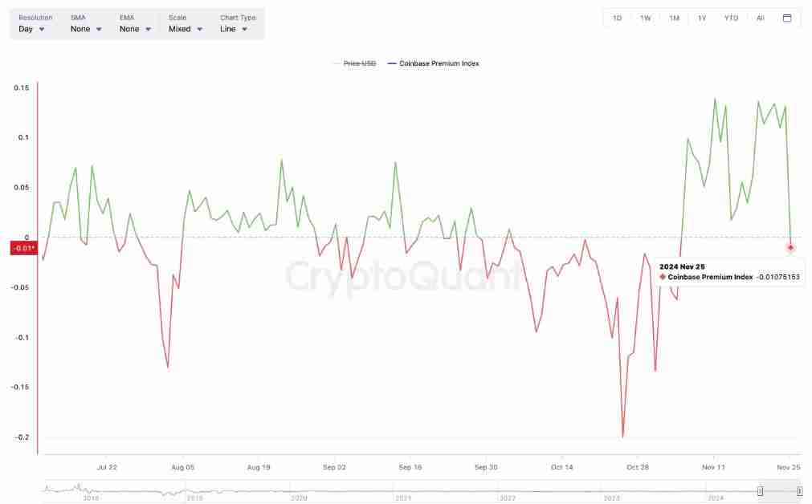Open the calendar date range picker
Image resolution: width=812 pixels, height=504 pixels.
coord(787,18)
